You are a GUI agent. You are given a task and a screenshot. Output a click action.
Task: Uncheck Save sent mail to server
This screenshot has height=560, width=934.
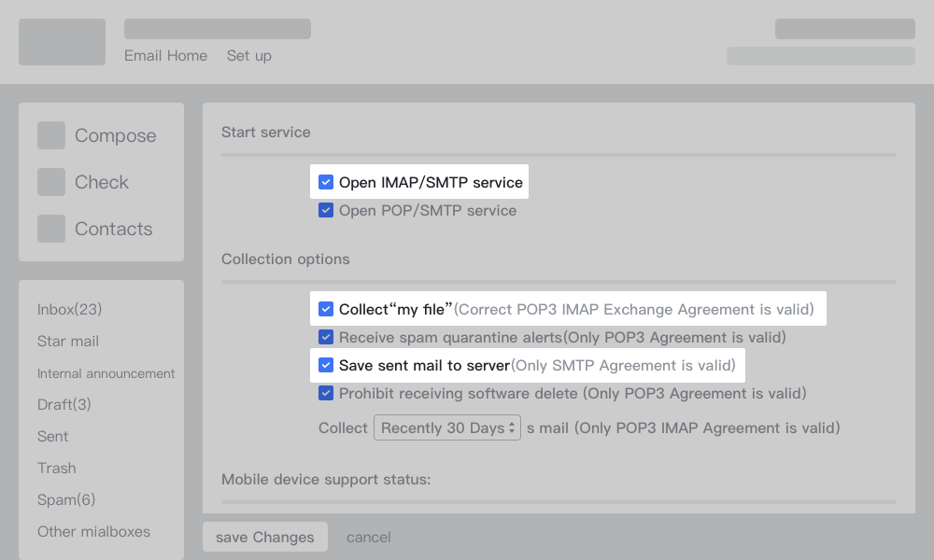pos(326,365)
